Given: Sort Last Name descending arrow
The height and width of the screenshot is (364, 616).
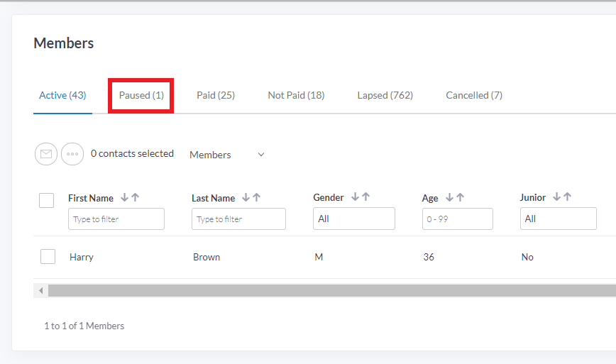Looking at the screenshot, I should pos(246,198).
